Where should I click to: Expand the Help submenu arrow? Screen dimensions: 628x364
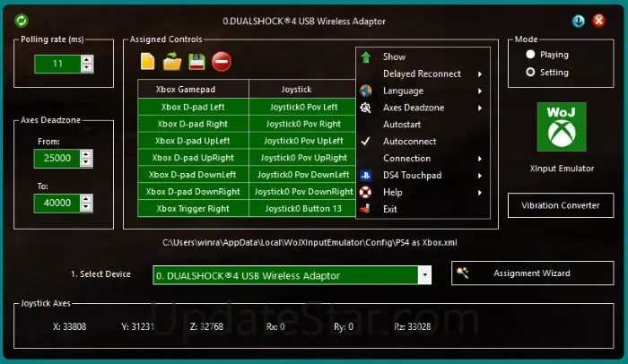[480, 193]
